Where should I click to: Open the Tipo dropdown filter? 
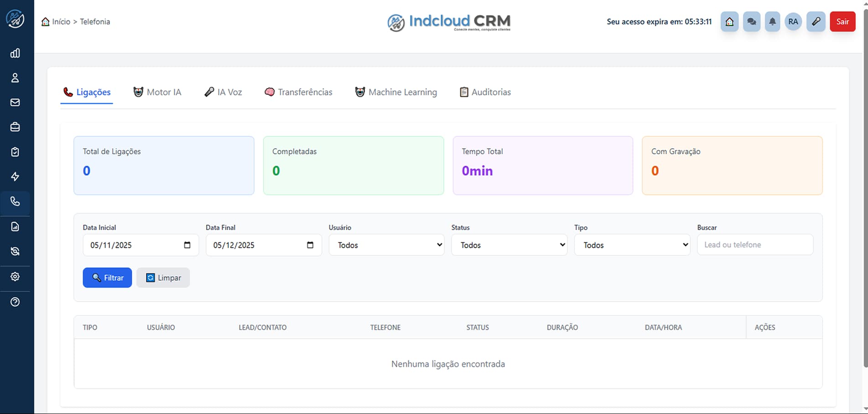tap(632, 245)
